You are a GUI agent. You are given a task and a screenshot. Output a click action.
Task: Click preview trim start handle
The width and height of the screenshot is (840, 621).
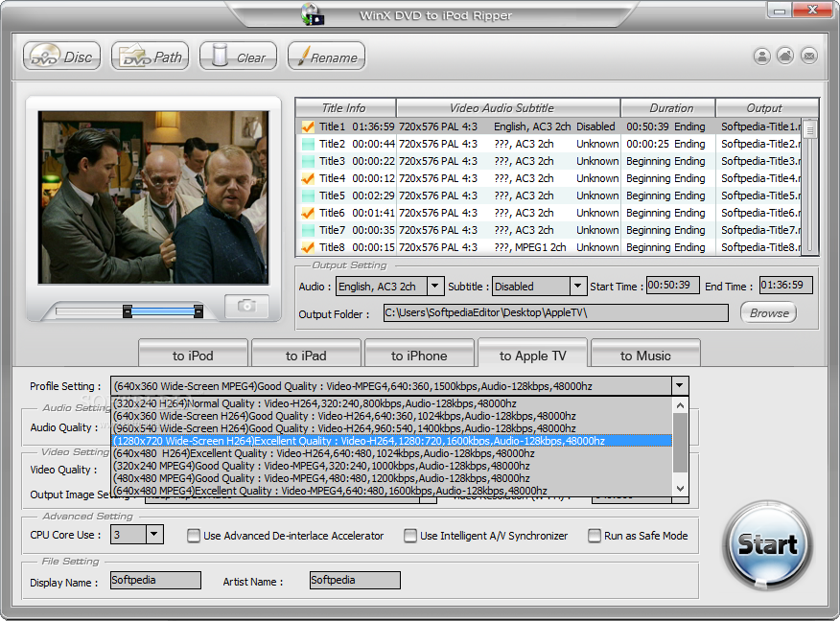pyautogui.click(x=128, y=311)
